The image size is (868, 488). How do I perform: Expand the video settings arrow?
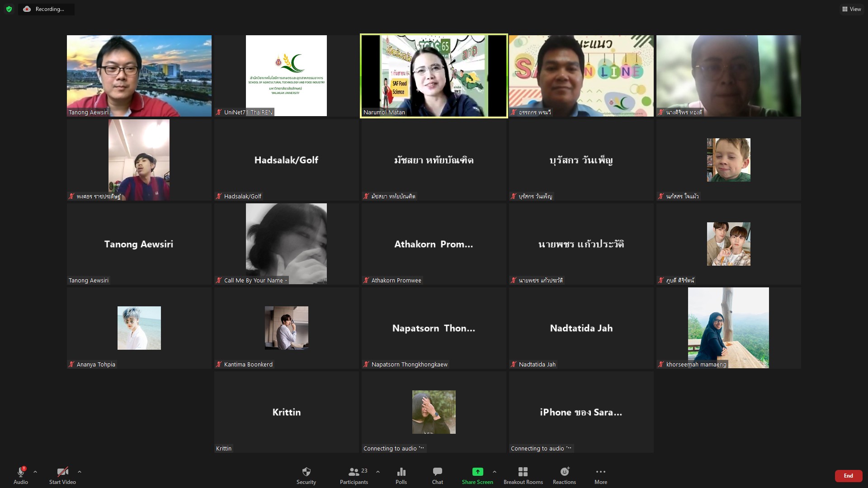coord(80,472)
